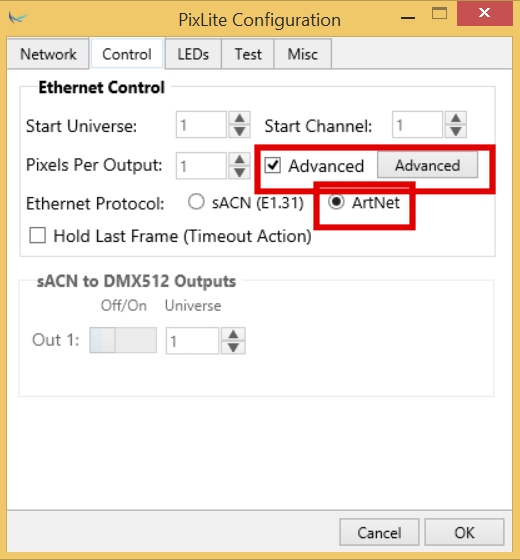Viewport: 520px width, 560px height.
Task: Confirm settings with the OK button
Action: click(x=464, y=532)
